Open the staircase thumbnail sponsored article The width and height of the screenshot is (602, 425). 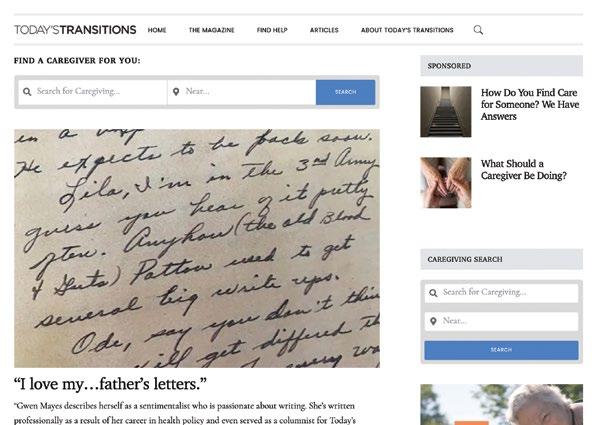click(x=446, y=112)
